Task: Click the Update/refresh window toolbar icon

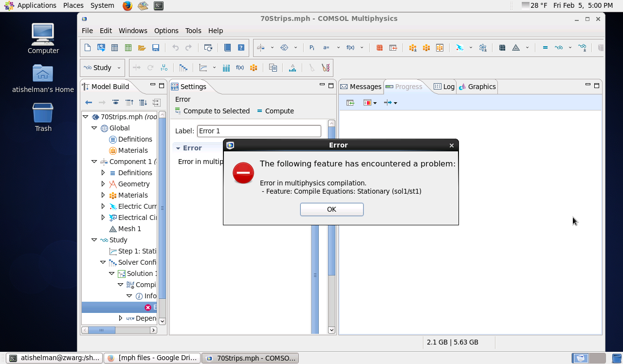Action: click(x=208, y=48)
